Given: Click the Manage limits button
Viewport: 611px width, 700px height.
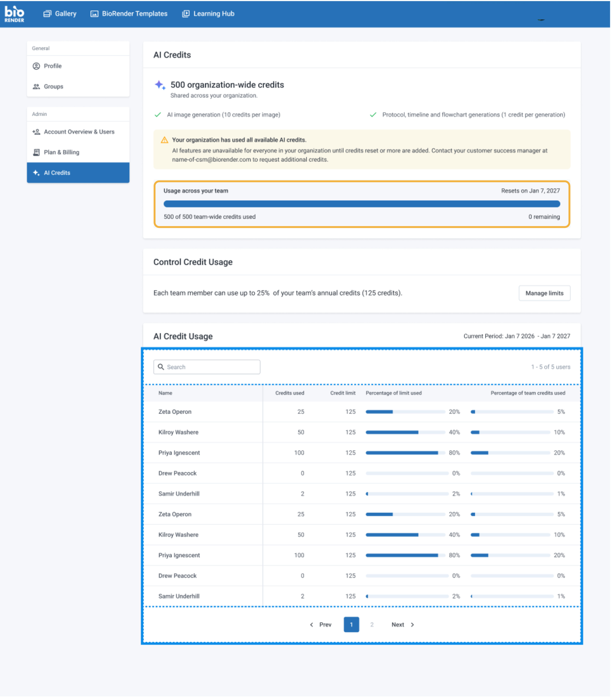Looking at the screenshot, I should click(x=544, y=293).
